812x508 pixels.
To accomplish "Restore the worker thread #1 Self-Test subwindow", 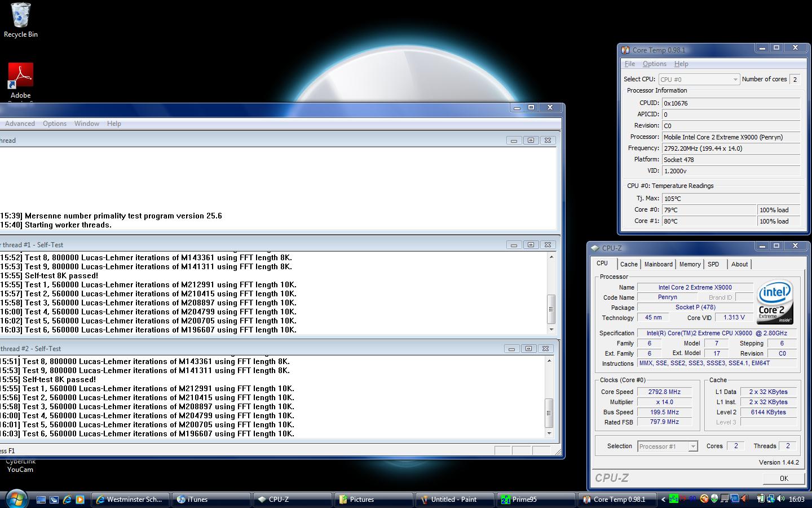I will pos(531,244).
